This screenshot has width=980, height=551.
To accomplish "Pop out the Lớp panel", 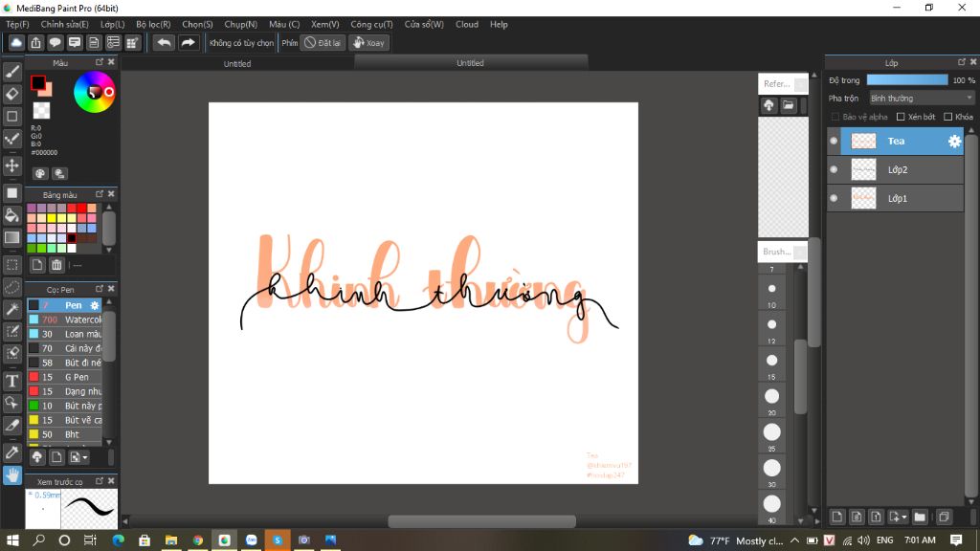I will 961,62.
